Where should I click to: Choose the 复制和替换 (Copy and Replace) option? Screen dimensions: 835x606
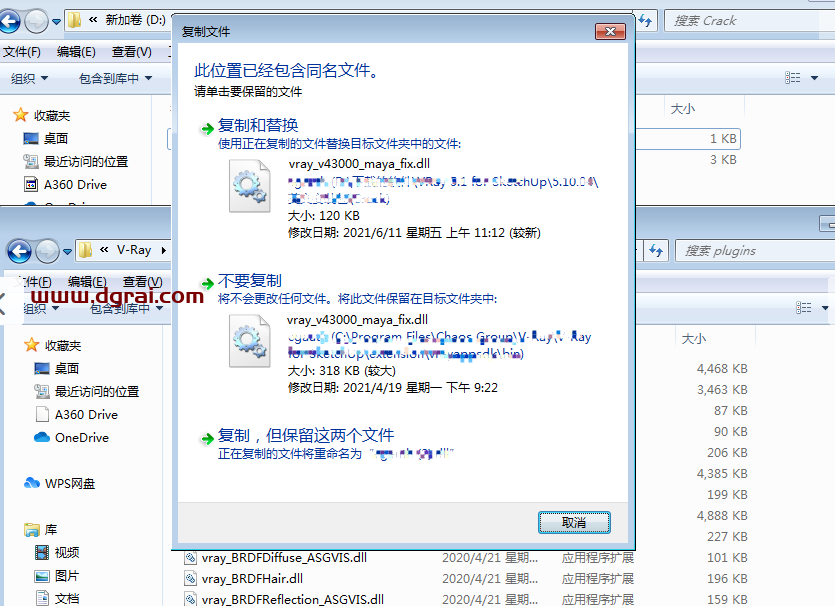(258, 126)
